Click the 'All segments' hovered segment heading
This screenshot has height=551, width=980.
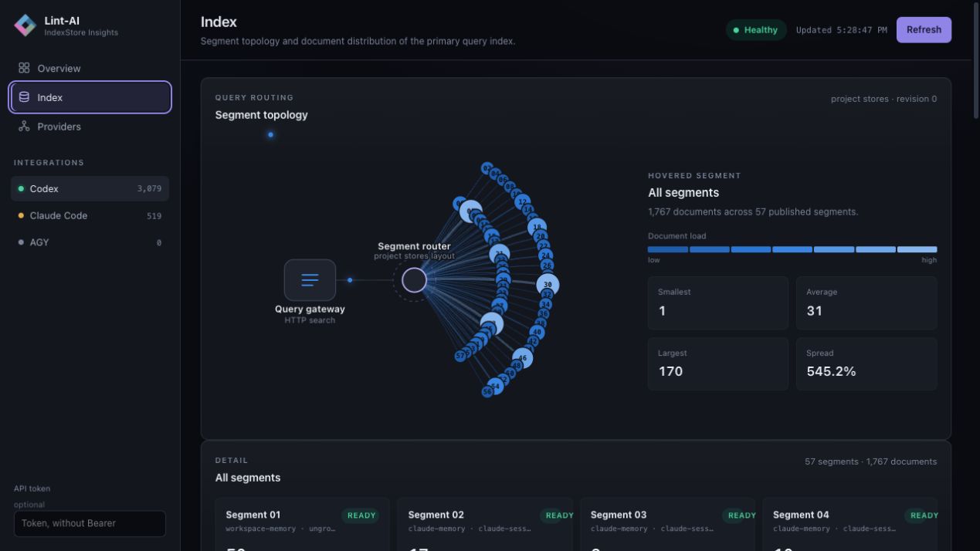683,193
